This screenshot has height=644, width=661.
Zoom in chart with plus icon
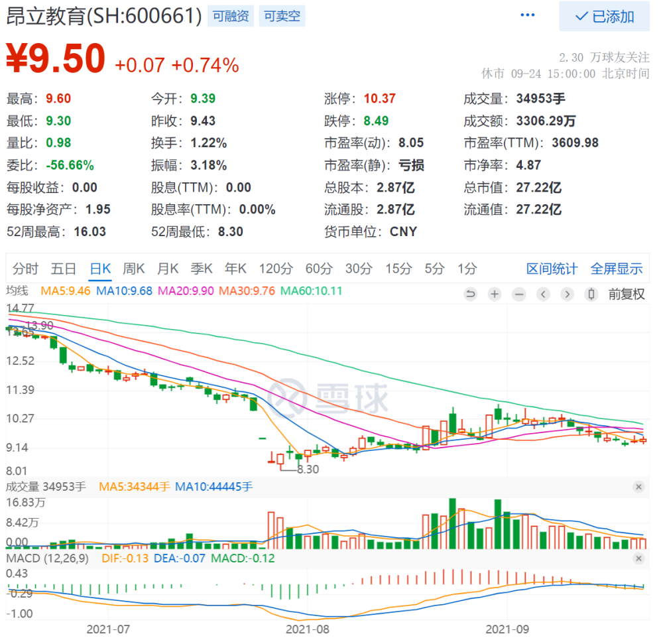pyautogui.click(x=495, y=294)
